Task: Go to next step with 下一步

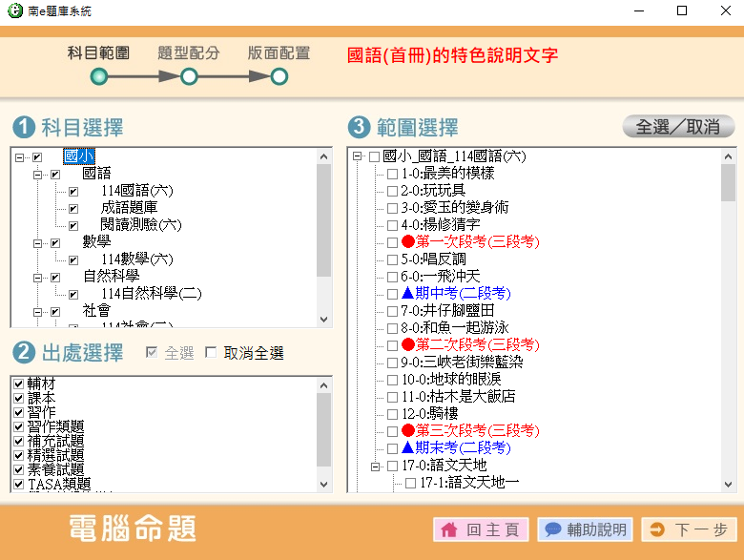Action: (x=687, y=529)
